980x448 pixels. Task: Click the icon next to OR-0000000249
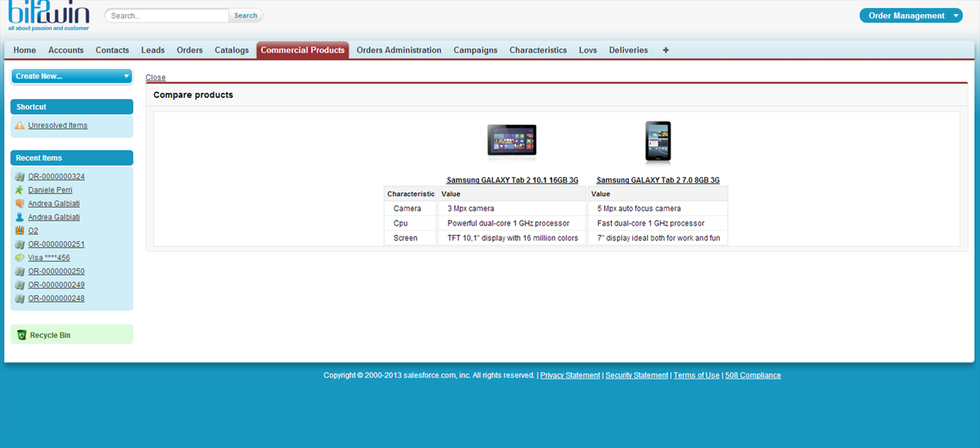tap(20, 285)
